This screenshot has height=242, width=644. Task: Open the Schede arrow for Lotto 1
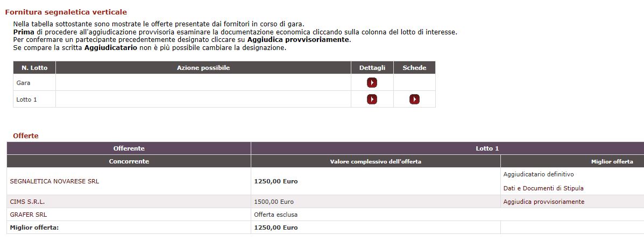coord(414,99)
